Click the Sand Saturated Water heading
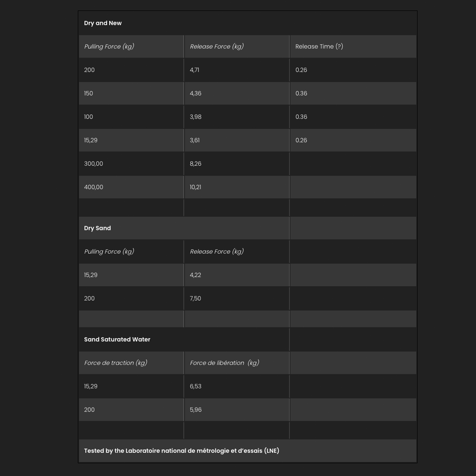Viewport: 476px width, 476px height. coord(117,339)
